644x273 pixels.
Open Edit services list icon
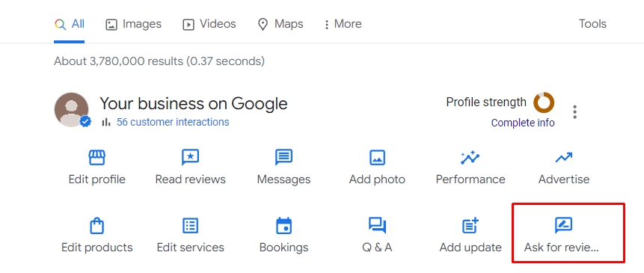click(190, 225)
